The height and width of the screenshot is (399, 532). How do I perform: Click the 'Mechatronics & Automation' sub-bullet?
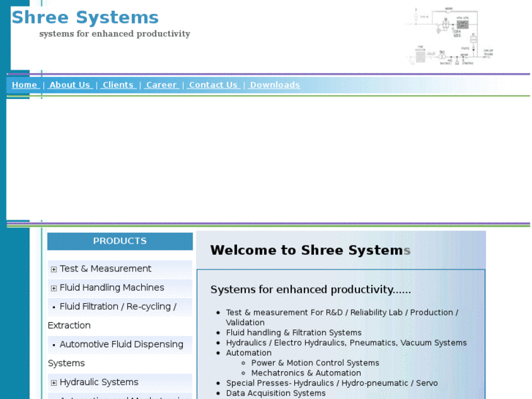[x=306, y=373]
